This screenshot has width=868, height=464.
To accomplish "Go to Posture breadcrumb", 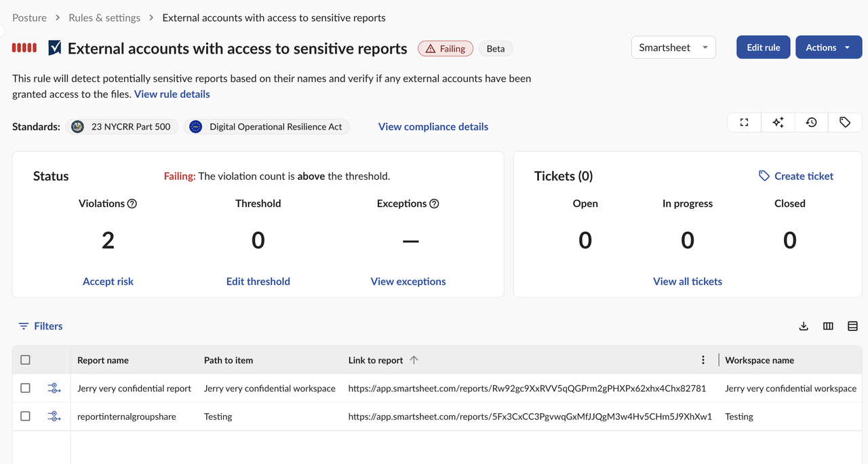I will pos(30,18).
